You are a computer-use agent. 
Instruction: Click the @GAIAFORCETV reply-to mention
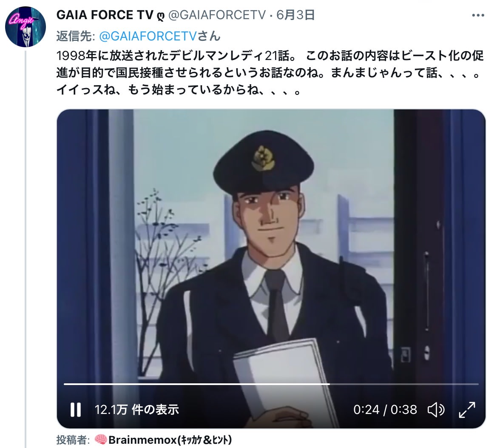pyautogui.click(x=148, y=36)
